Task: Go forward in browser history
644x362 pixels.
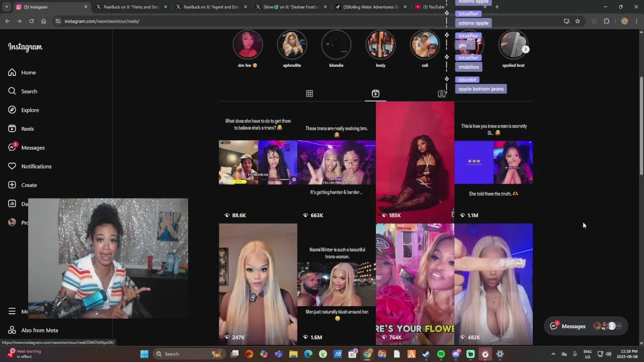Action: [19, 21]
